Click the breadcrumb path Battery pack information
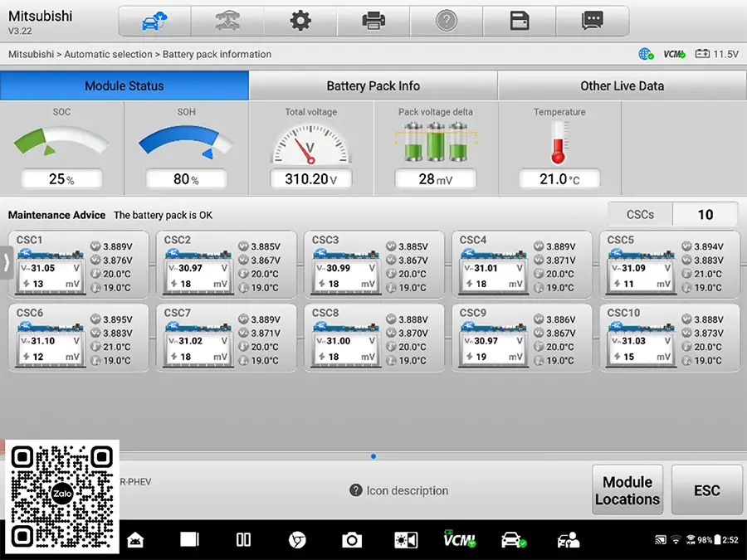 [x=217, y=54]
